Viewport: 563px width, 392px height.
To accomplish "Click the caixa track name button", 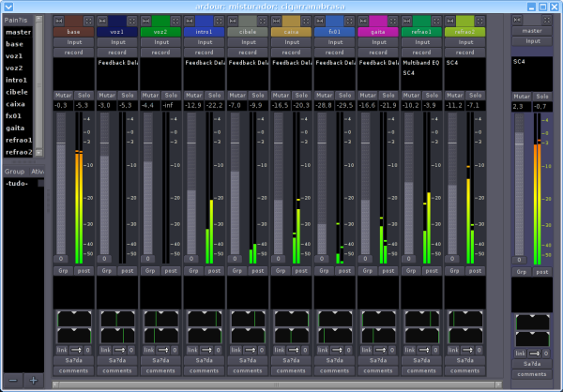I will click(291, 32).
